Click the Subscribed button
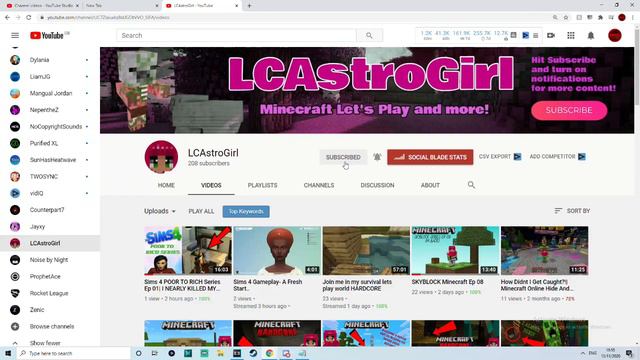Viewport: 640px width, 360px height. click(343, 157)
